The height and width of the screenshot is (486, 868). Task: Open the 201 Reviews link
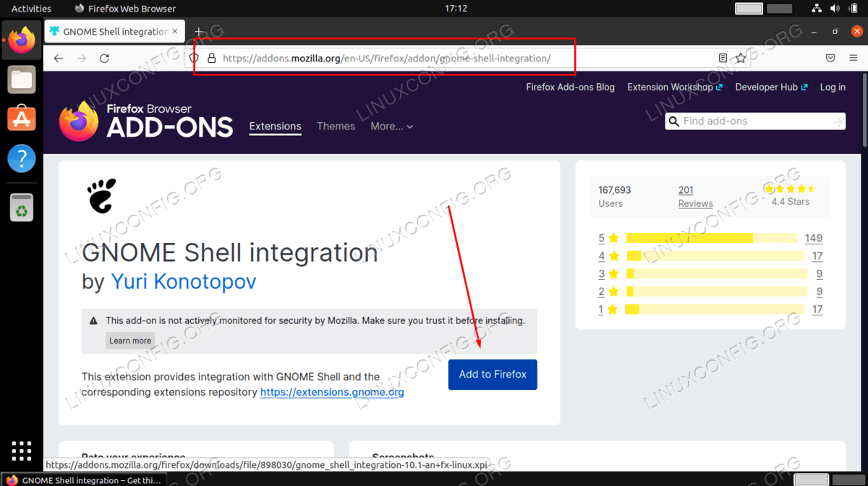point(695,197)
